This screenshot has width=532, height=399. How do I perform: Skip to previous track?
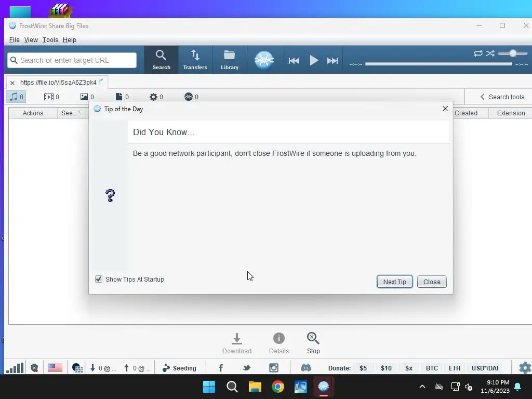pyautogui.click(x=294, y=61)
